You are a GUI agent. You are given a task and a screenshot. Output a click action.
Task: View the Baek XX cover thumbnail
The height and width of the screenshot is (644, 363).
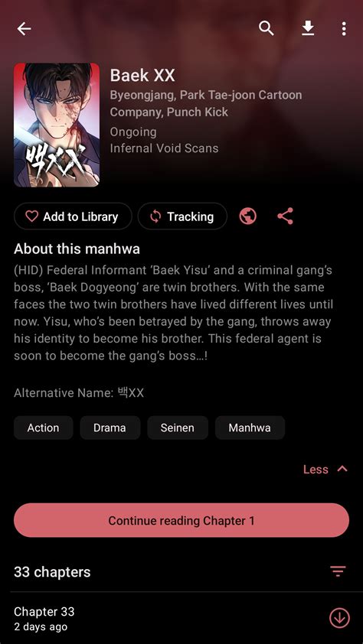57,125
